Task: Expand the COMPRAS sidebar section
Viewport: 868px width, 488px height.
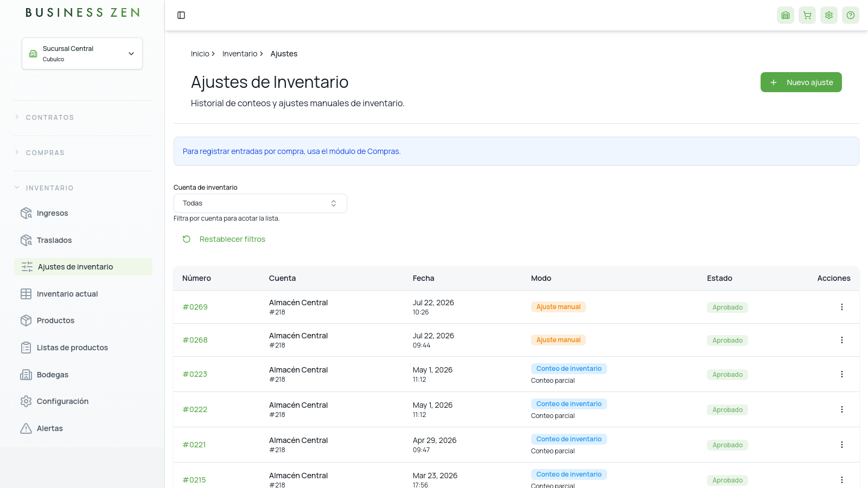Action: [46, 153]
